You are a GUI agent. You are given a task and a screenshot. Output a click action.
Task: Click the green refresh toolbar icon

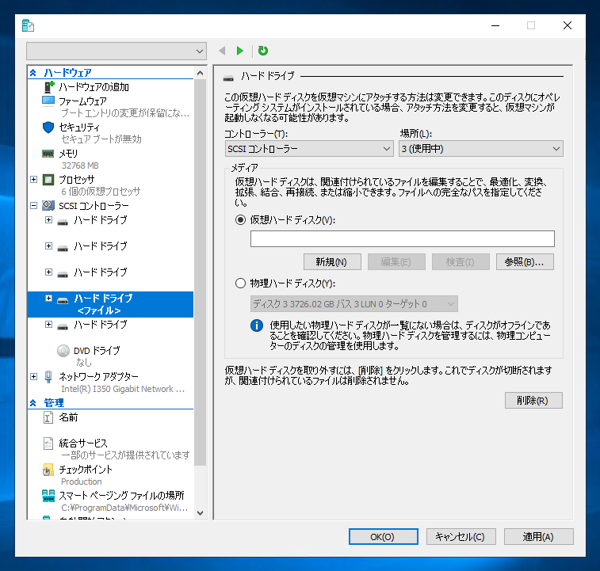263,51
